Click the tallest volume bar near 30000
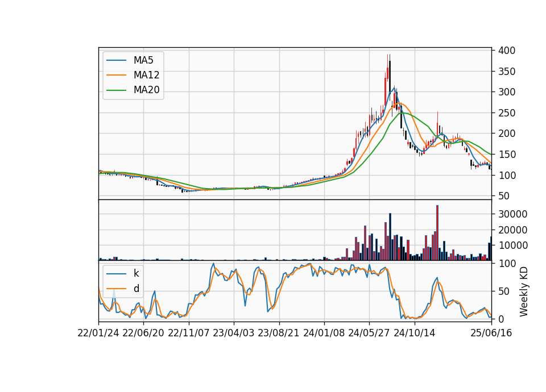The width and height of the screenshot is (546, 392). [437, 233]
